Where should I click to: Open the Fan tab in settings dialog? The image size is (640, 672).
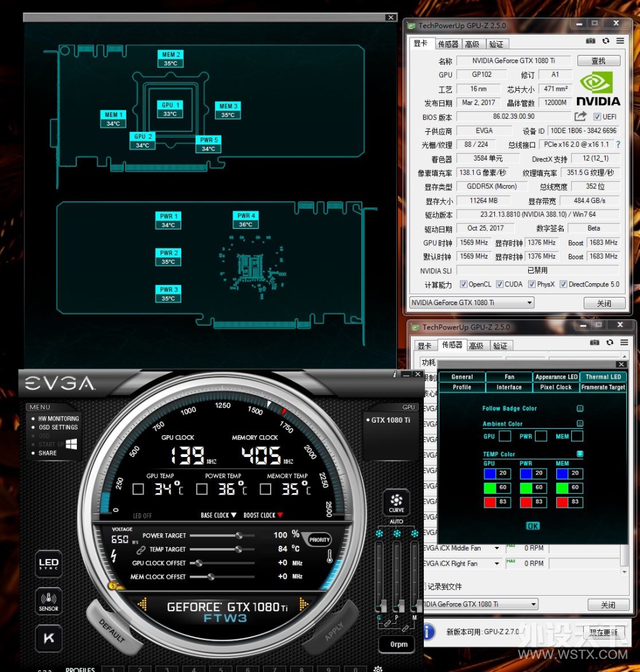pos(509,377)
